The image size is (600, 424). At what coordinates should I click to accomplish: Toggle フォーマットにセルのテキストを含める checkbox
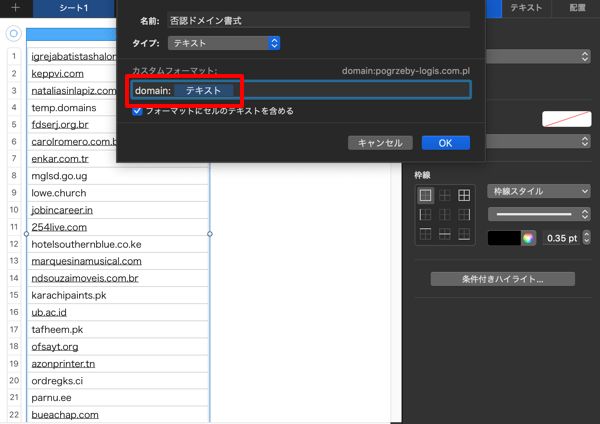(137, 111)
